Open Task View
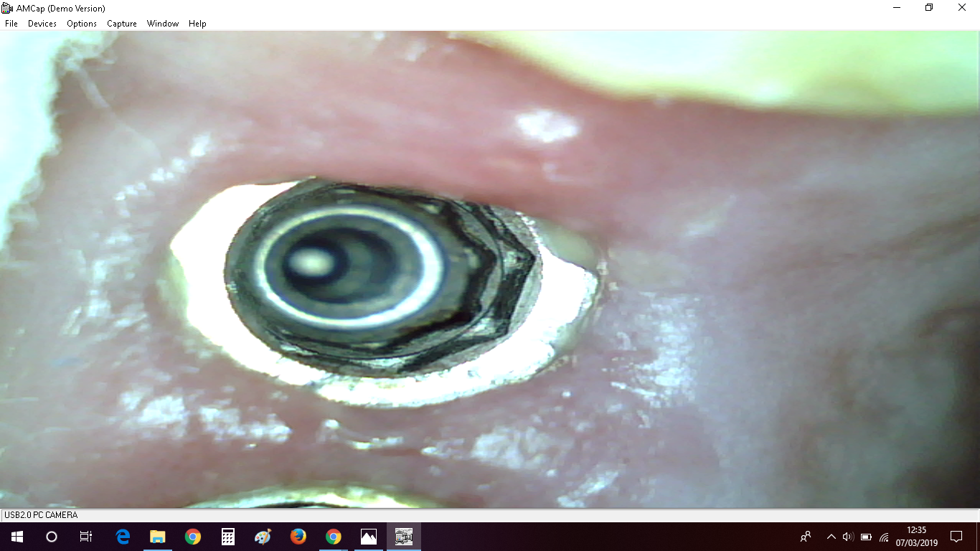The width and height of the screenshot is (980, 551). click(x=86, y=537)
